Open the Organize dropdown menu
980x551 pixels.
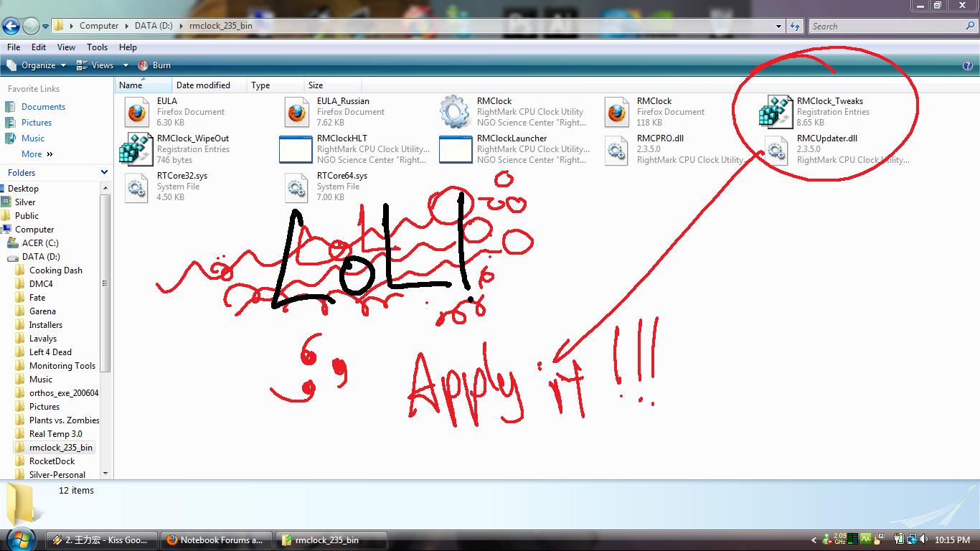coord(36,65)
